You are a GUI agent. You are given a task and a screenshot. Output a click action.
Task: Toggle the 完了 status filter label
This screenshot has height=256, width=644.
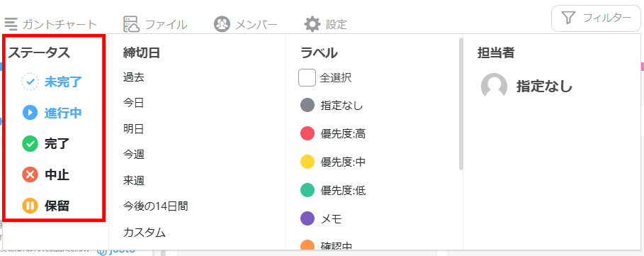click(x=57, y=144)
